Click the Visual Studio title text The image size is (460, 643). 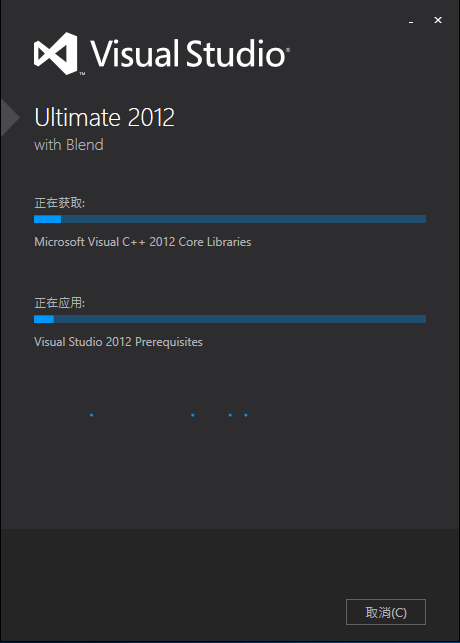pos(188,53)
